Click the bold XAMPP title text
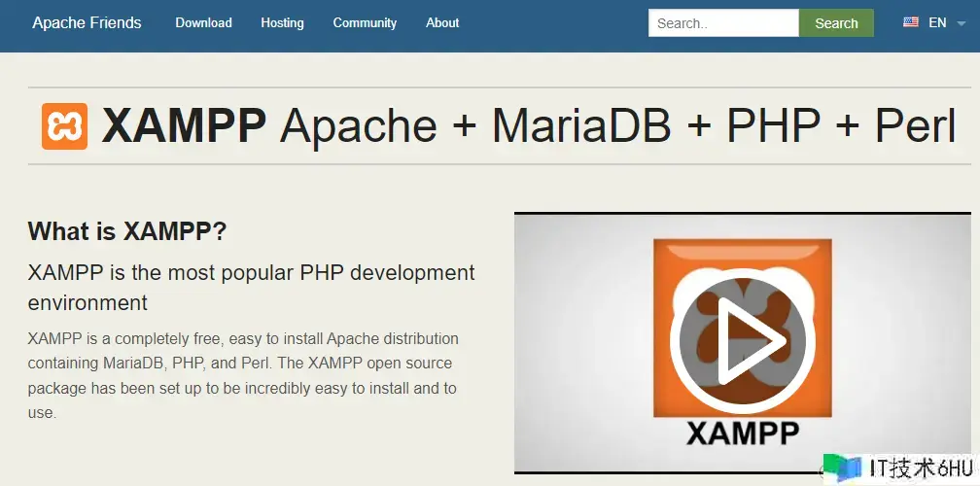This screenshot has width=980, height=486. [184, 126]
